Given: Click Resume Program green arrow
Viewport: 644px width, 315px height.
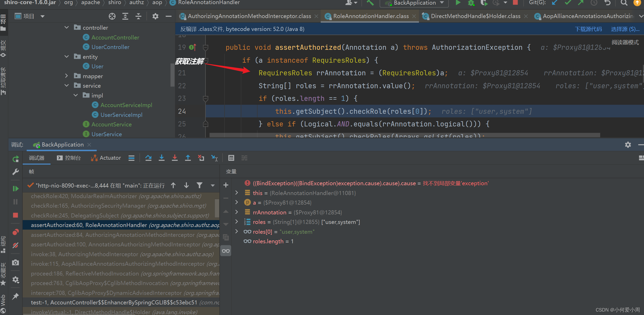Looking at the screenshot, I should (x=15, y=189).
